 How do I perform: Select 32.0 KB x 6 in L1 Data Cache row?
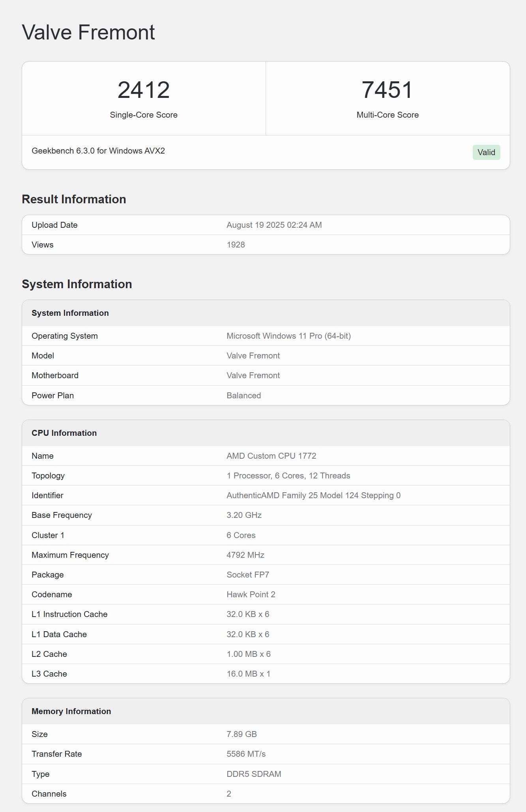point(248,634)
